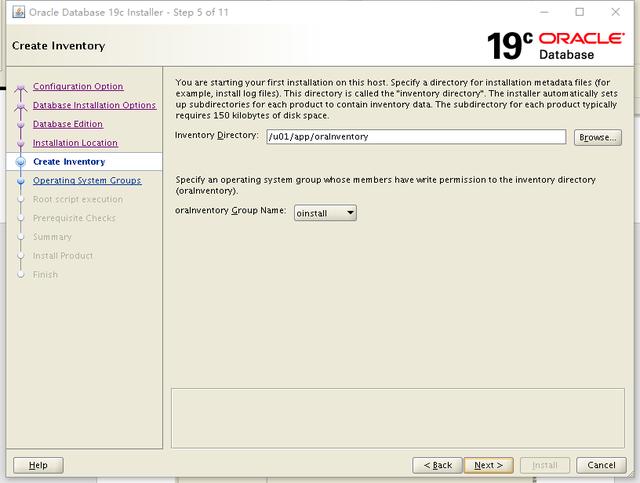Select the Create Inventory step

[x=69, y=162]
